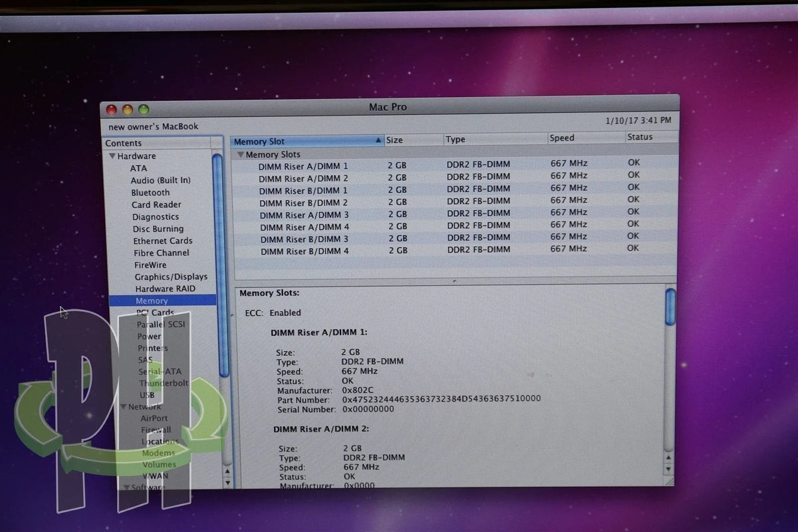Select Firewall under Network

pos(156,430)
